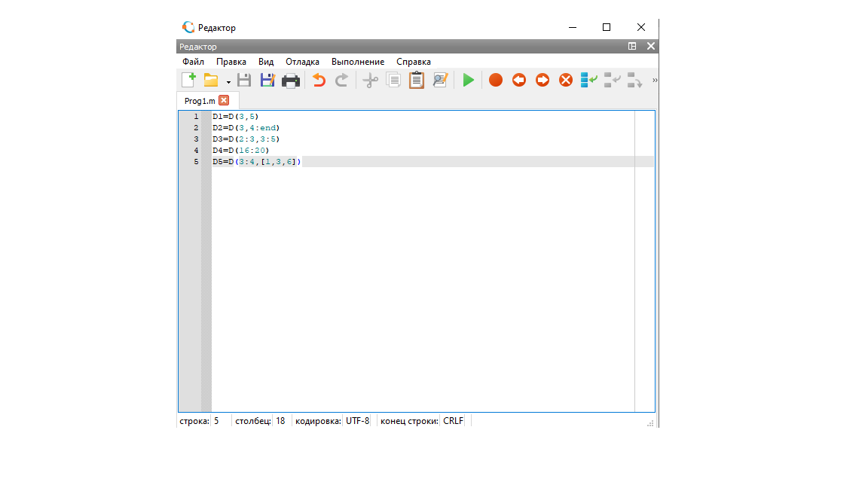Remove all breakpoints
Image resolution: width=868 pixels, height=488 pixels.
point(566,80)
